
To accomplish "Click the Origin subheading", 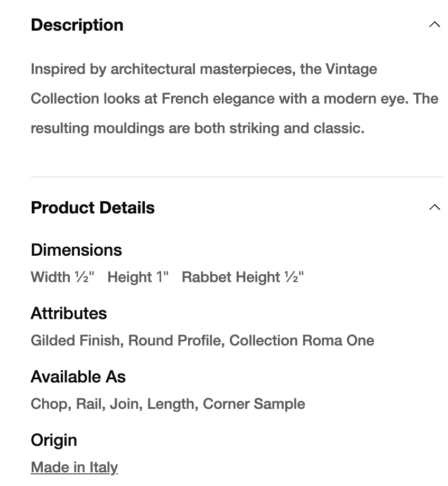I will coord(54,440).
